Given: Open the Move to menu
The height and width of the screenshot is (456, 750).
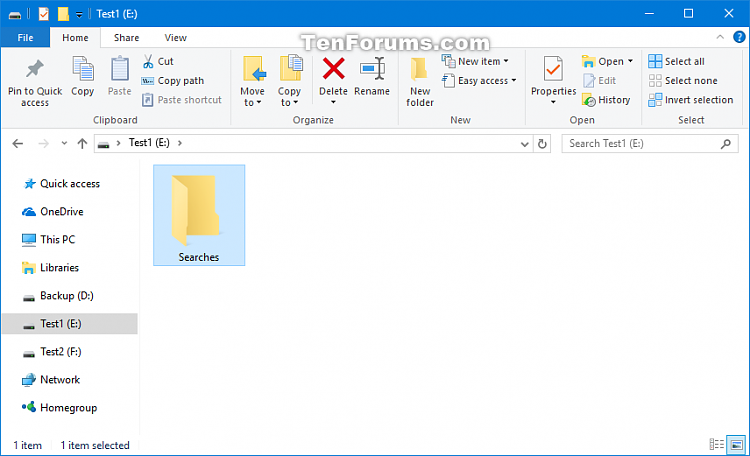Looking at the screenshot, I should [x=253, y=82].
